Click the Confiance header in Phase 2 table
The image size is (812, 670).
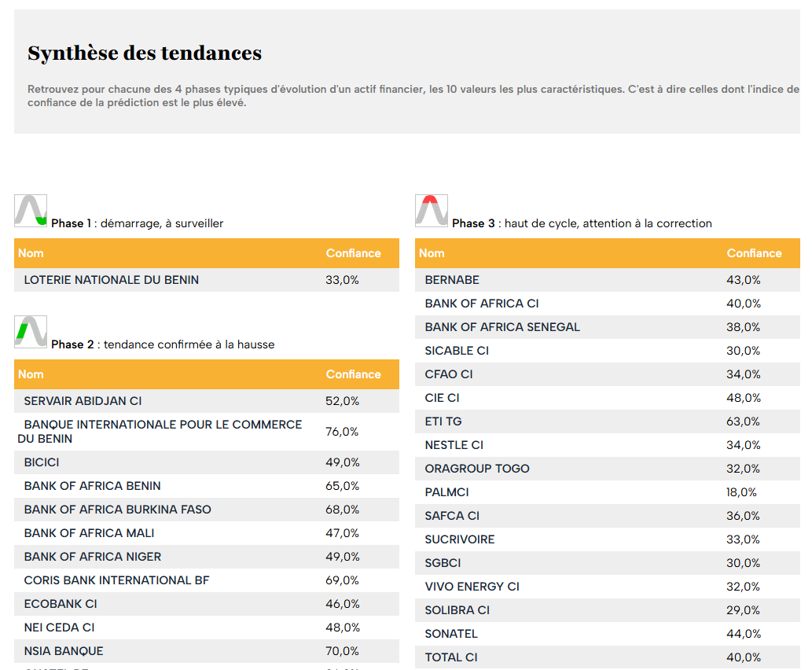pyautogui.click(x=353, y=374)
